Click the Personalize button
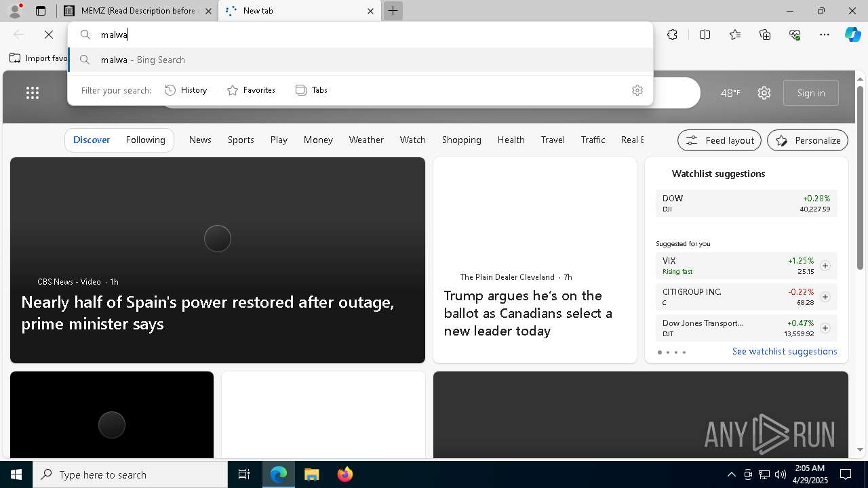The width and height of the screenshot is (868, 488). click(808, 140)
